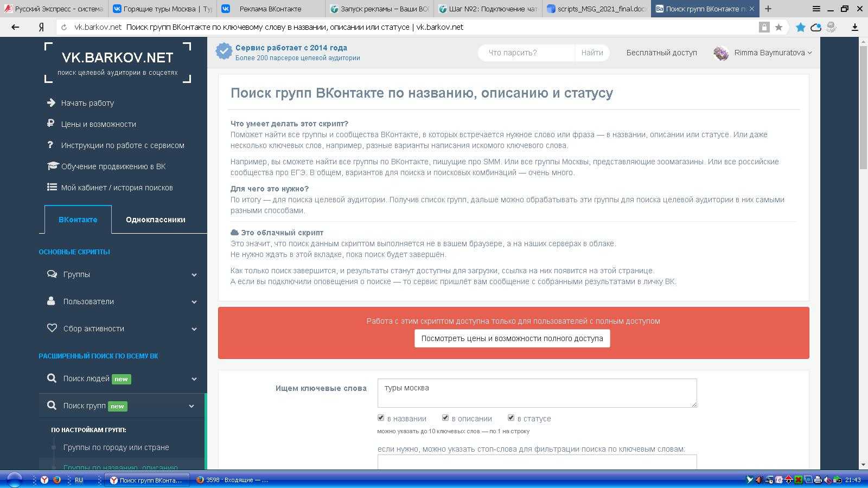Reload the page with the refresh icon
868x488 pixels.
coord(64,27)
